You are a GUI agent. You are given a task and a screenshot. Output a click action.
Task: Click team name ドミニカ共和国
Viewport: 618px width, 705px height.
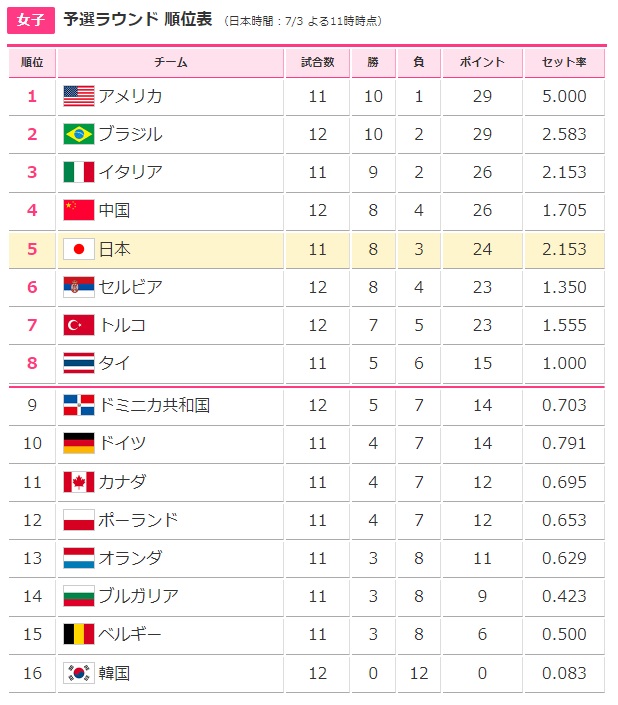coord(154,405)
